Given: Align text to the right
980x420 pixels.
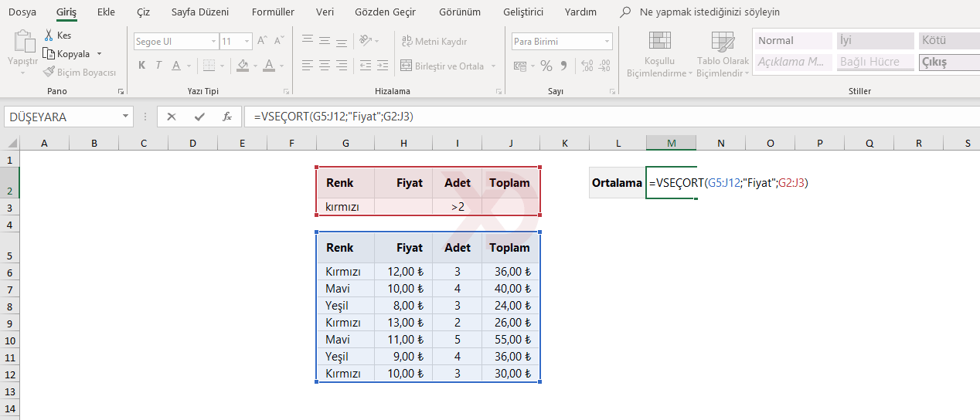Looking at the screenshot, I should point(342,66).
